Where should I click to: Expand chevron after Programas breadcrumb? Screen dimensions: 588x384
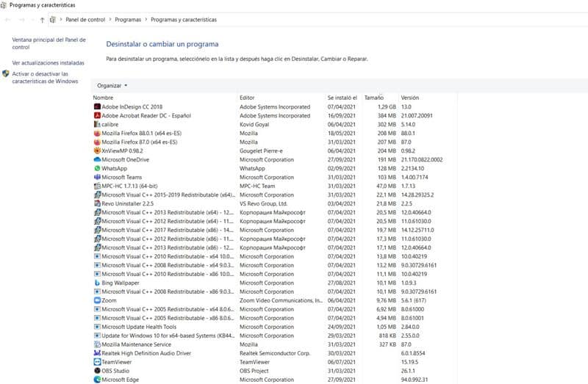pyautogui.click(x=146, y=20)
